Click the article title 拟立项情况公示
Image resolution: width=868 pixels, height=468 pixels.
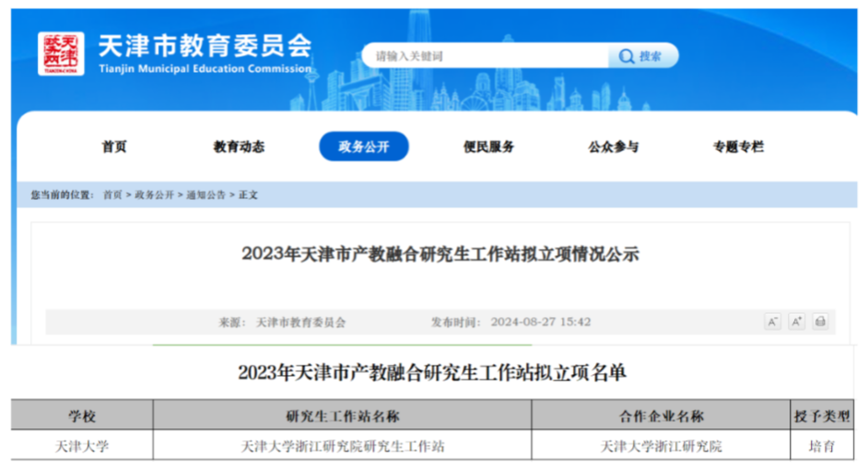point(440,253)
